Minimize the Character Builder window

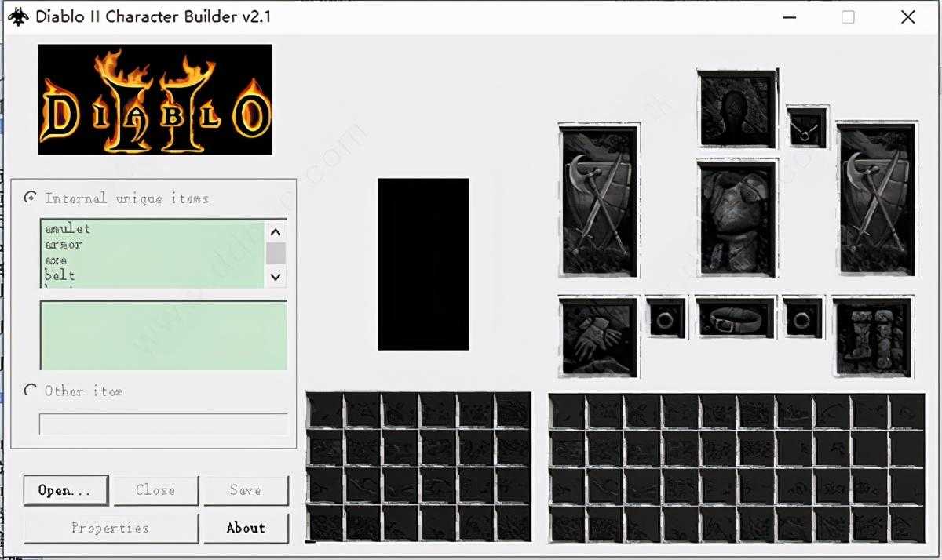coord(790,17)
